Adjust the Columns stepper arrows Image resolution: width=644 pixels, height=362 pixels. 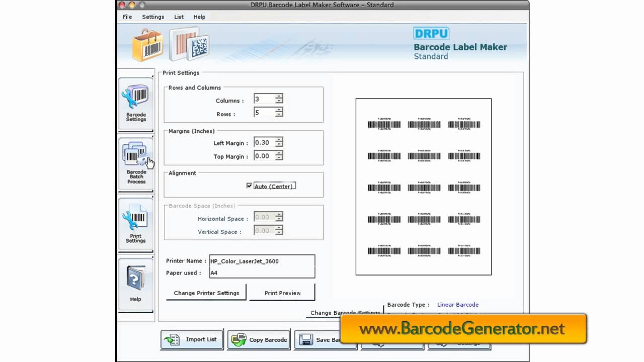(x=279, y=99)
